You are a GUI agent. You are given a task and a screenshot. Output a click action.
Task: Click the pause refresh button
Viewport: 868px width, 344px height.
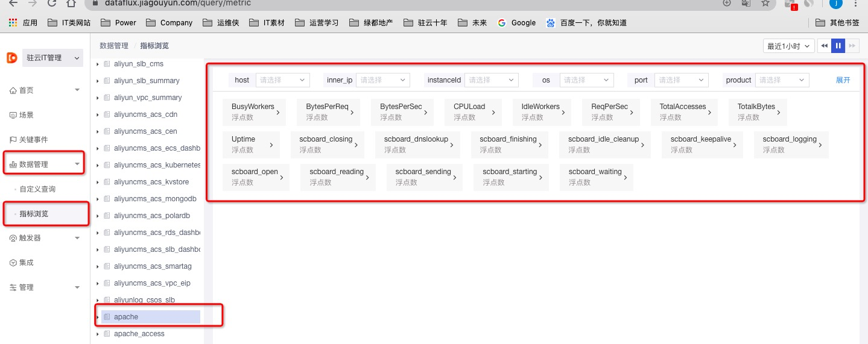point(838,46)
